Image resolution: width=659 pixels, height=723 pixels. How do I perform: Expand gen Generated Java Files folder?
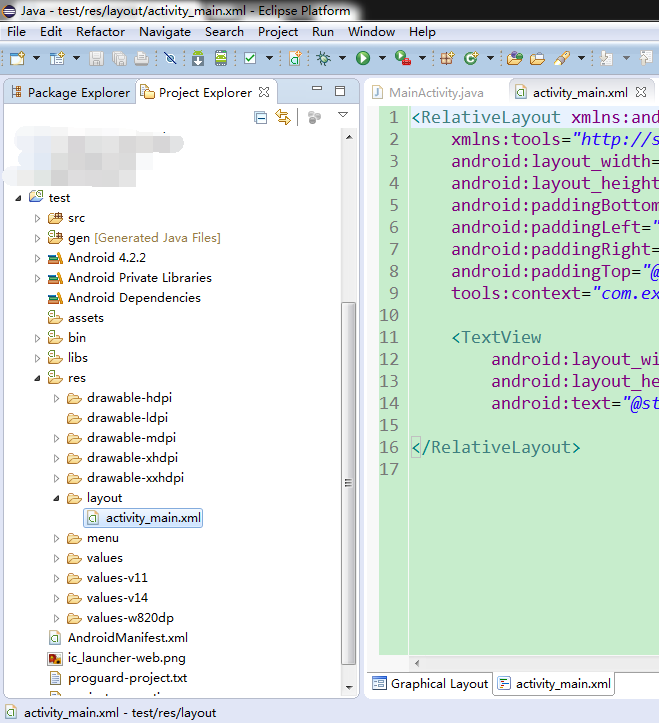[x=38, y=238]
